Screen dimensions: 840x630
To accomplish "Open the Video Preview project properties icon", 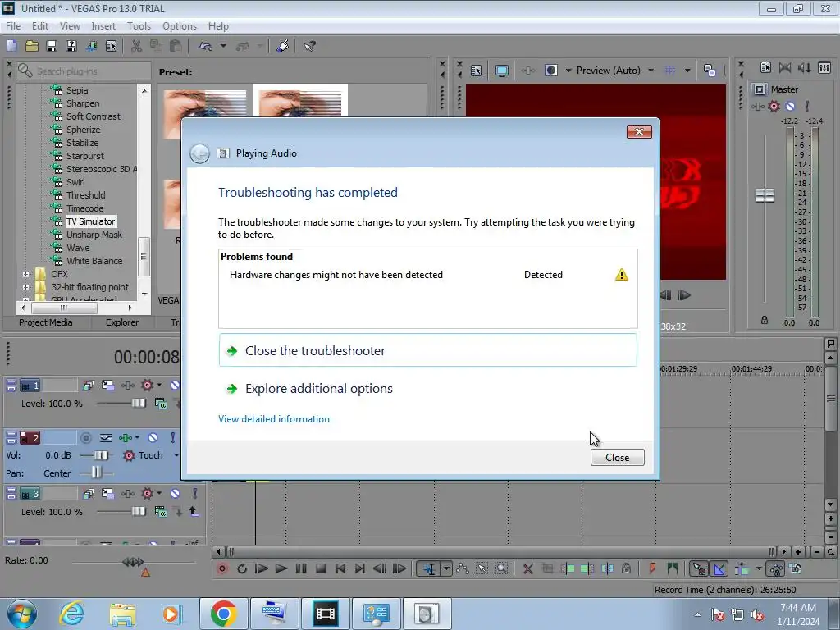I will pyautogui.click(x=477, y=71).
